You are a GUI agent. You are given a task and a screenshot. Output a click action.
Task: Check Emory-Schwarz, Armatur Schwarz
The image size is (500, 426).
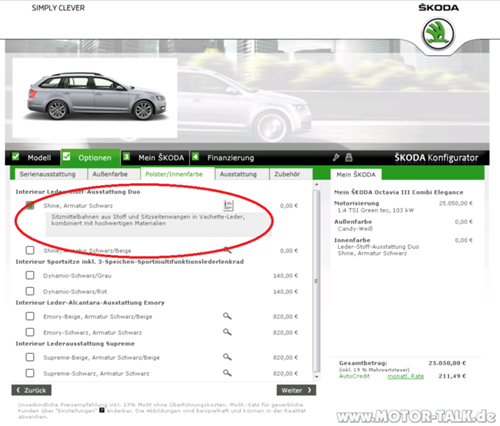coord(30,332)
